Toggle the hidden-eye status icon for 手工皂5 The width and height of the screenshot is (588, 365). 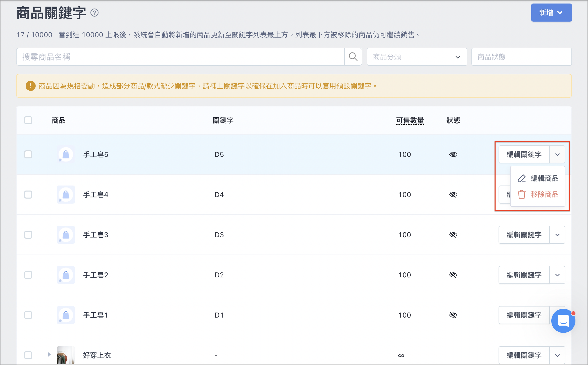click(x=453, y=154)
